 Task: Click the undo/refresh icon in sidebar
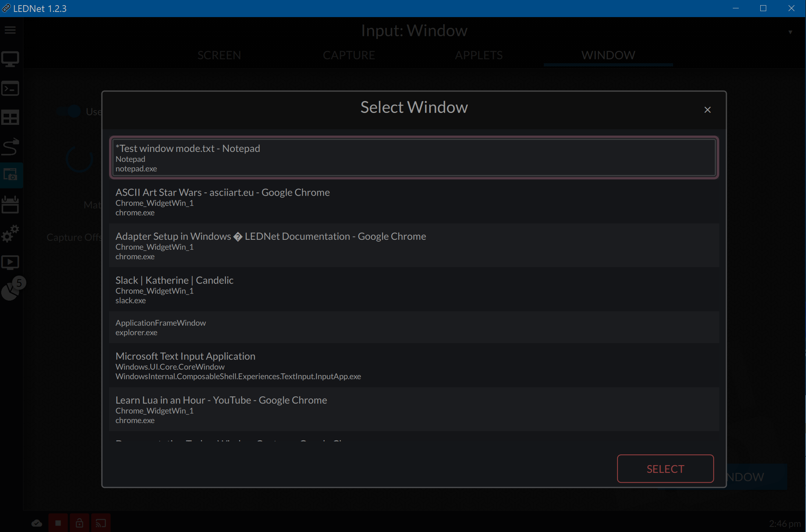(x=11, y=147)
